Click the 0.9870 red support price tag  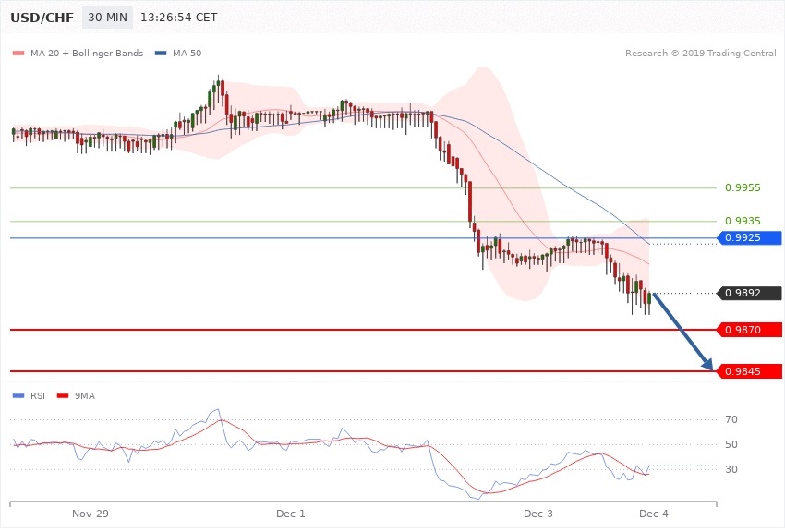(x=750, y=330)
